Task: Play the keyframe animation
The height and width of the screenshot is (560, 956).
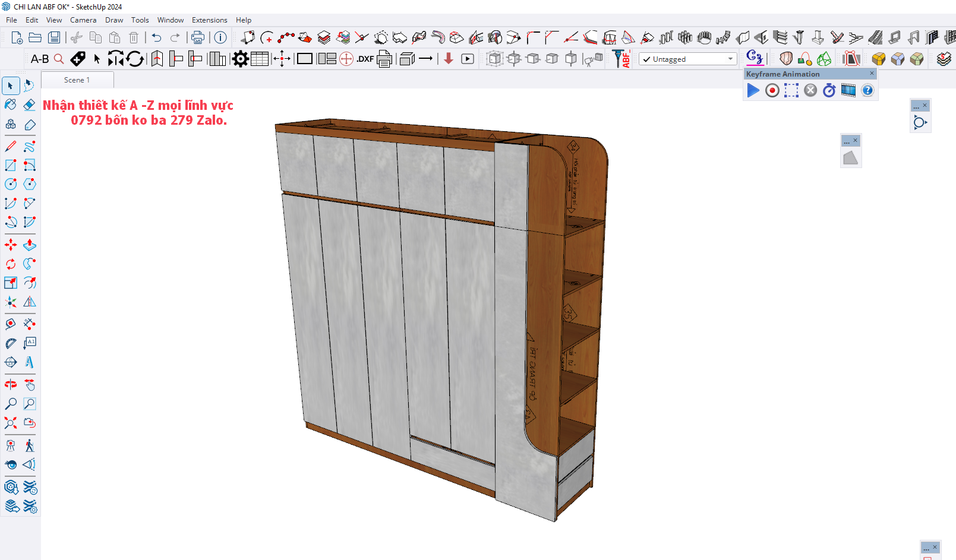Action: [753, 90]
